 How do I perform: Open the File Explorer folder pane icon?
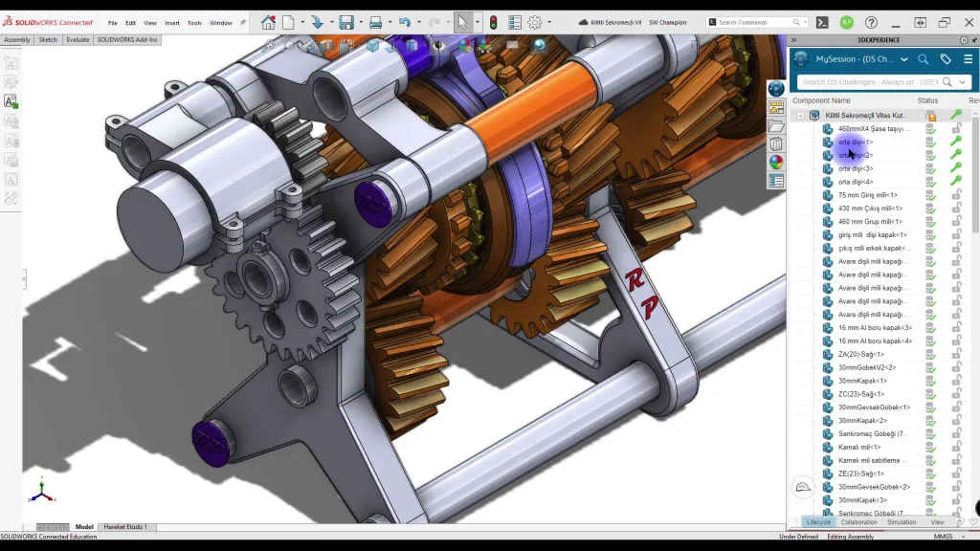point(776,126)
